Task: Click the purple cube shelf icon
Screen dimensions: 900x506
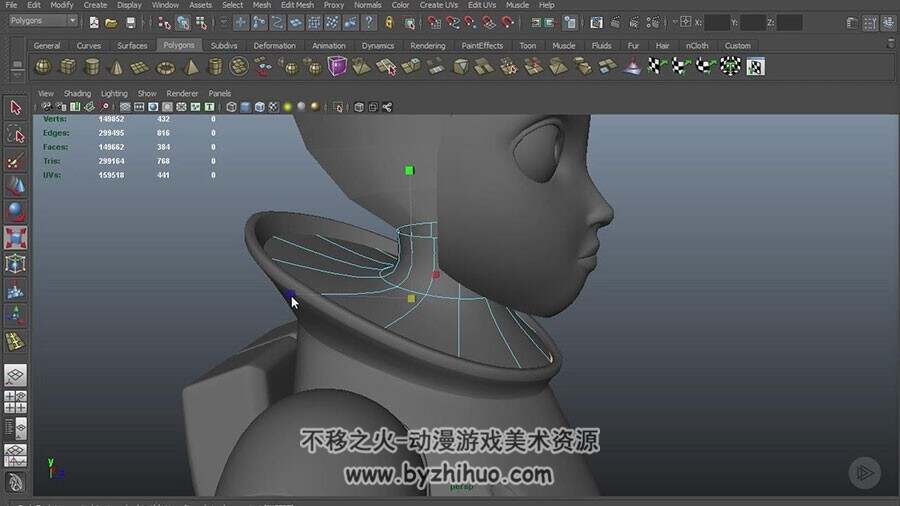Action: pos(337,67)
